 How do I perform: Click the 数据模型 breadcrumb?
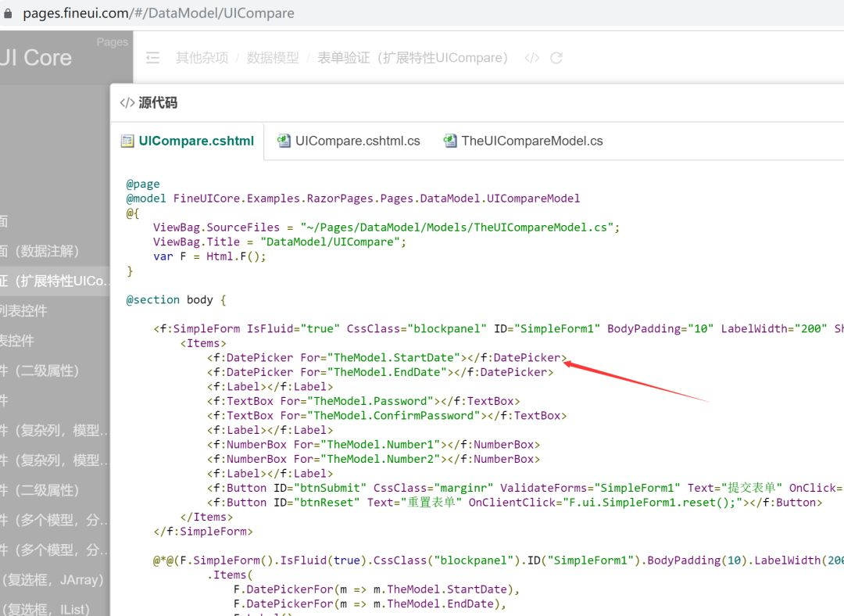[273, 58]
